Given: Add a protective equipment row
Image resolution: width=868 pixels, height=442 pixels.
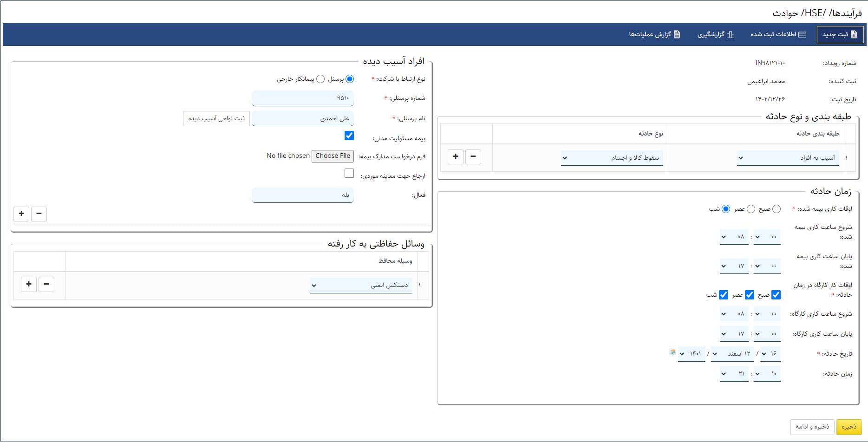Looking at the screenshot, I should pos(29,284).
